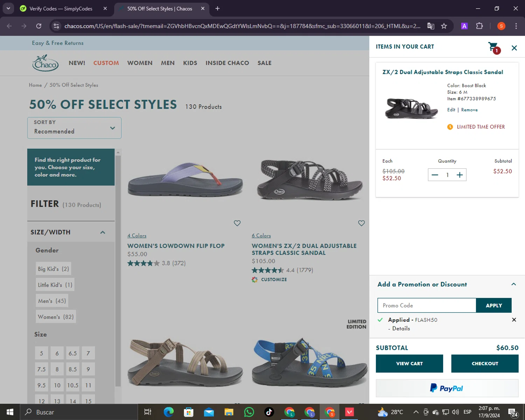Viewport: 525px width, 420px height.
Task: Bookmark this page with star icon
Action: pyautogui.click(x=444, y=26)
